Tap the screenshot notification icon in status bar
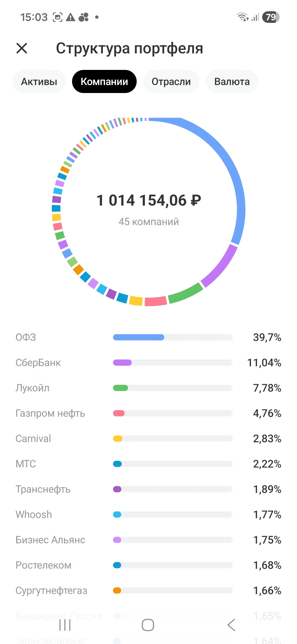The width and height of the screenshot is (297, 644). (x=57, y=17)
